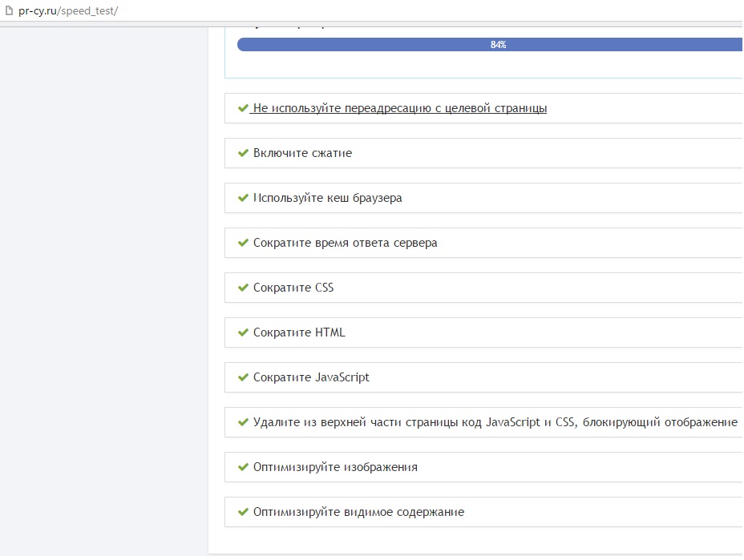
Task: Expand "Используйте кеш браузера" row
Action: tap(483, 198)
